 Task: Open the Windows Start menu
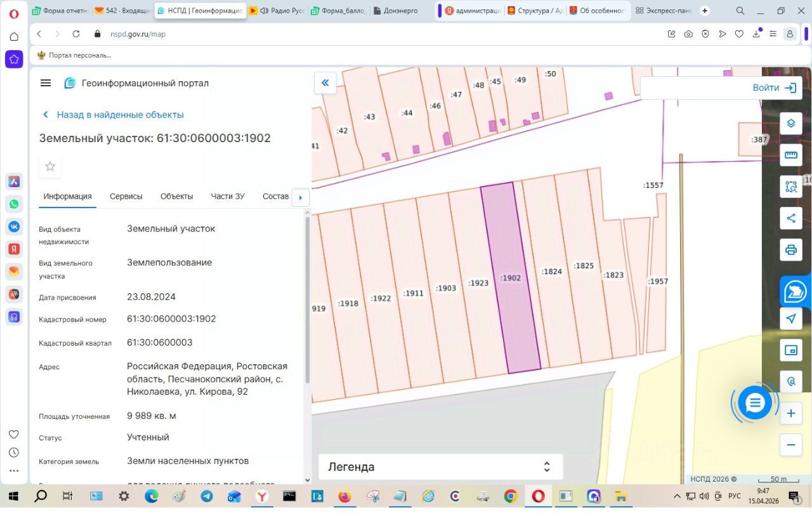[x=13, y=496]
